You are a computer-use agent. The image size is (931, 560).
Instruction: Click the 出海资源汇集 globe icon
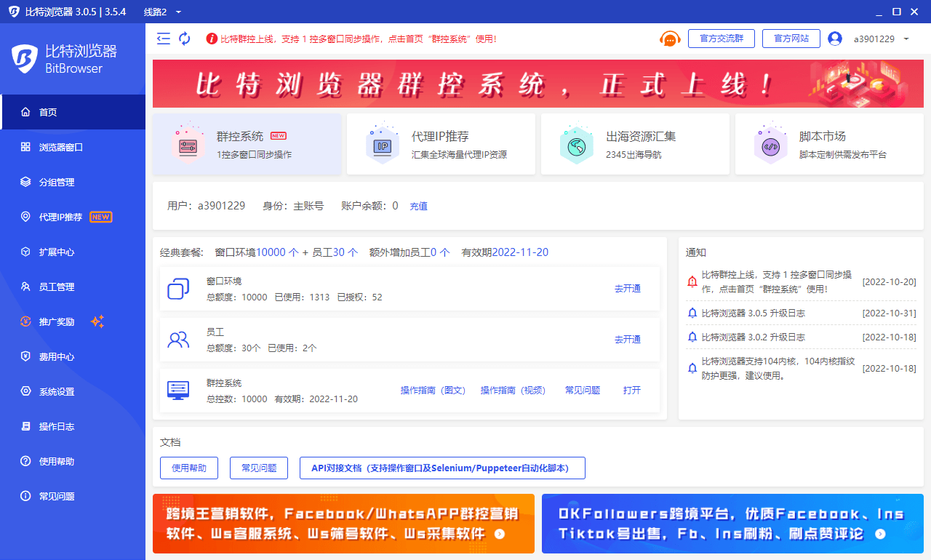(x=576, y=145)
